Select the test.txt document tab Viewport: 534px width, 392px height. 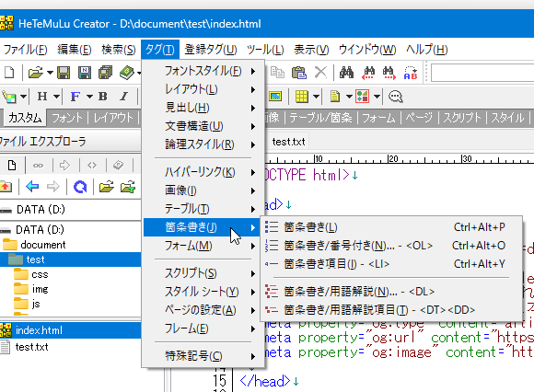pos(288,142)
